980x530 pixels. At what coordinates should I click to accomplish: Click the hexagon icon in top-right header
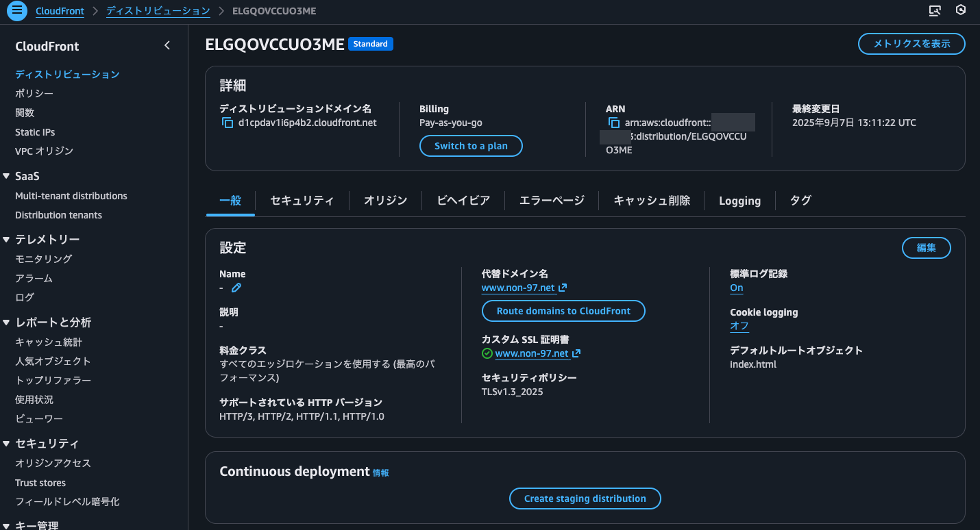[961, 10]
